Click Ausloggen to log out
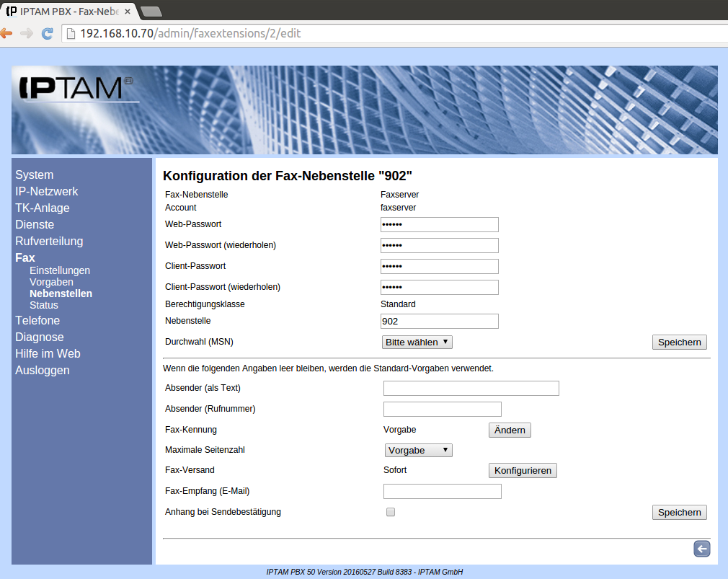The image size is (728, 579). coord(43,370)
